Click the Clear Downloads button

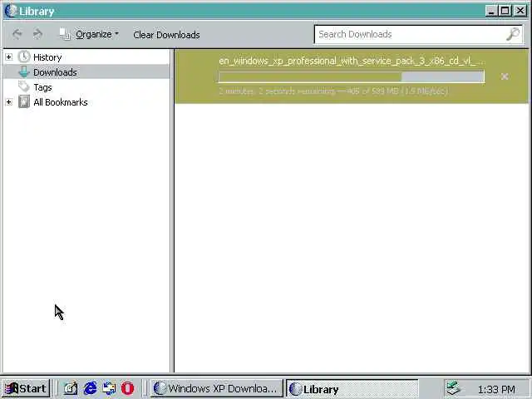166,35
